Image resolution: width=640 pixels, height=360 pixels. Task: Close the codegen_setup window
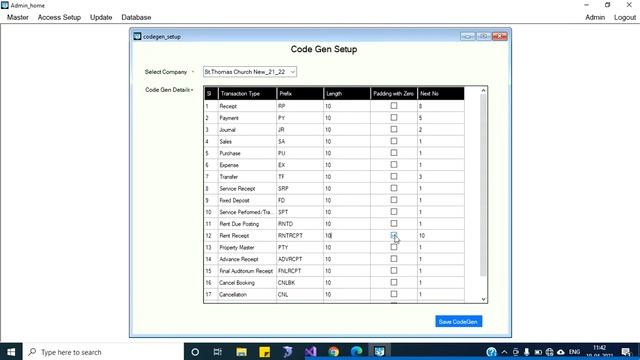click(x=500, y=36)
